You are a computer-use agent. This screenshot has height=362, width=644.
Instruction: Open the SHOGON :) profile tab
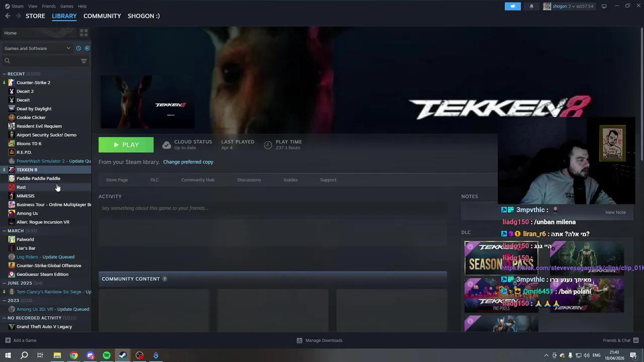click(143, 16)
